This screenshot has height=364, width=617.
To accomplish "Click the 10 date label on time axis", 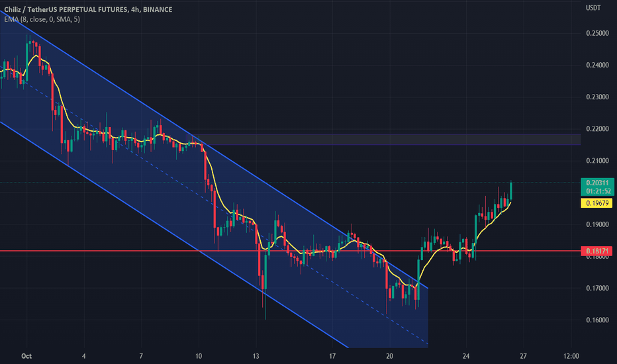I will pyautogui.click(x=199, y=356).
